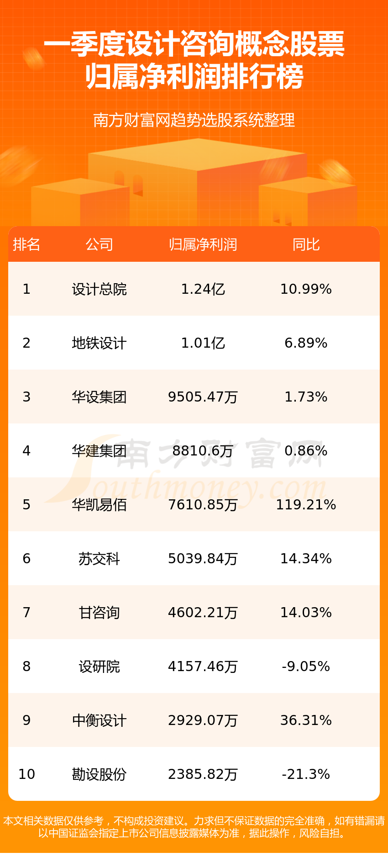Click the 同比 column header

coord(306,244)
